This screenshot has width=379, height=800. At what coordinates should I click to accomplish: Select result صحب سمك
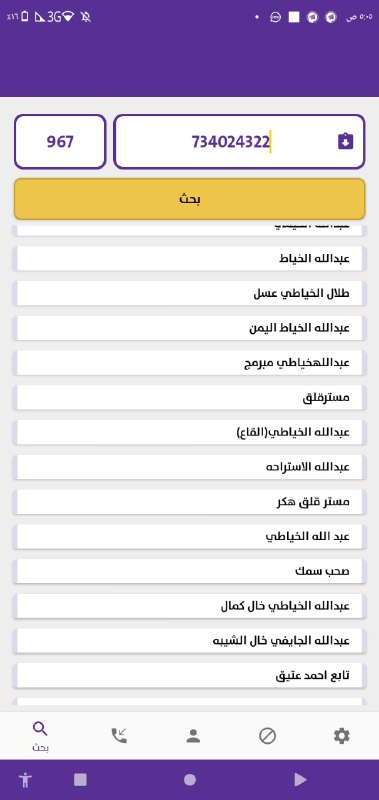(x=188, y=571)
